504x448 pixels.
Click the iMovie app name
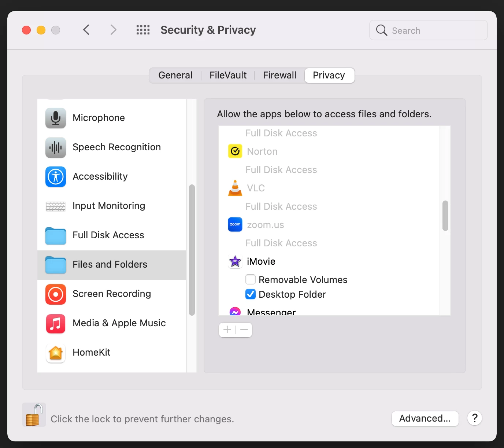pos(261,261)
